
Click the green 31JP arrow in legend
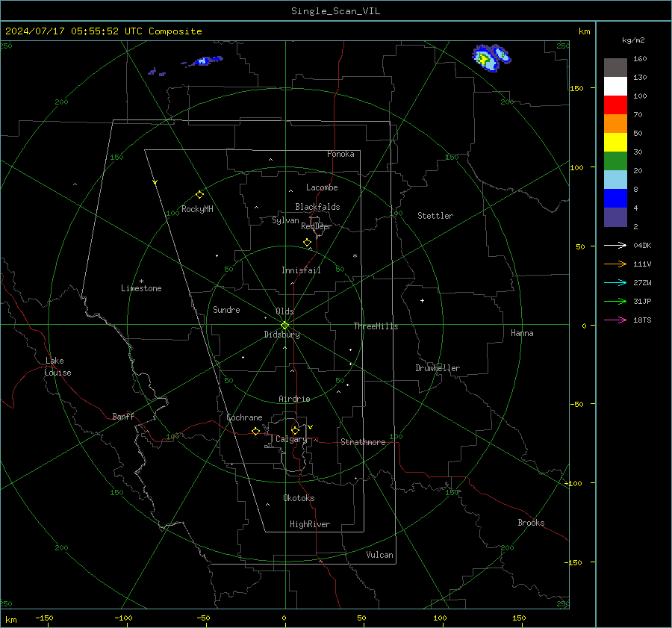pos(615,302)
